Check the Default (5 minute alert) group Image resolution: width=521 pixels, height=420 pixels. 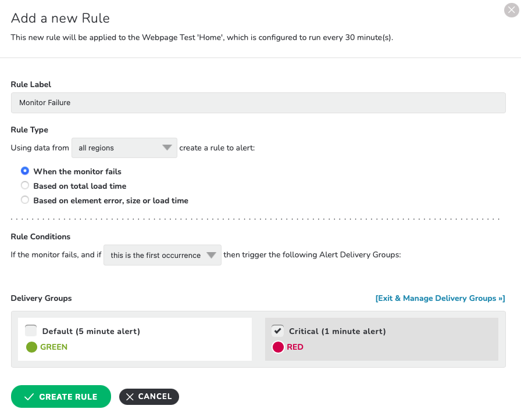point(31,331)
